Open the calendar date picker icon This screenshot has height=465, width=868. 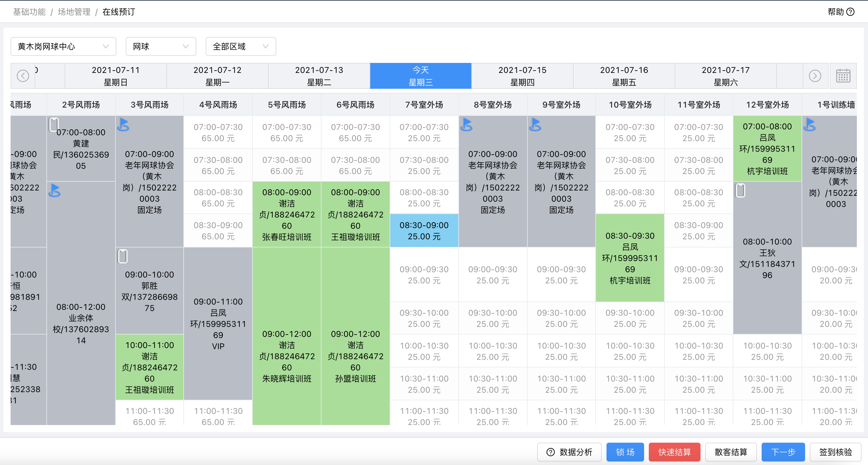point(844,76)
